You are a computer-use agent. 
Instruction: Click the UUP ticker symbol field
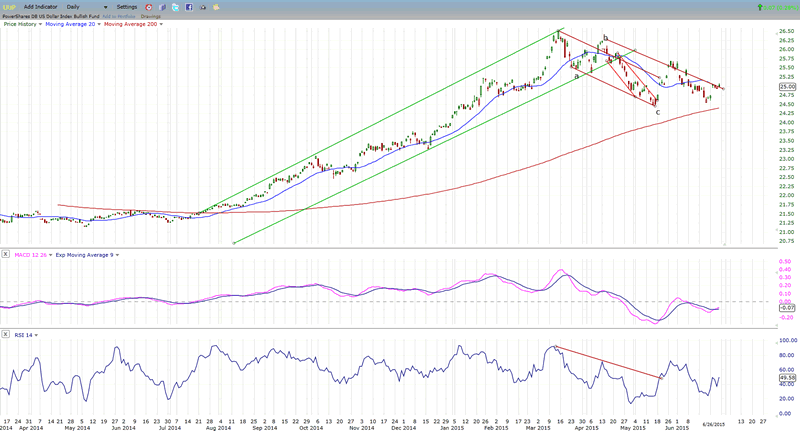(x=8, y=7)
